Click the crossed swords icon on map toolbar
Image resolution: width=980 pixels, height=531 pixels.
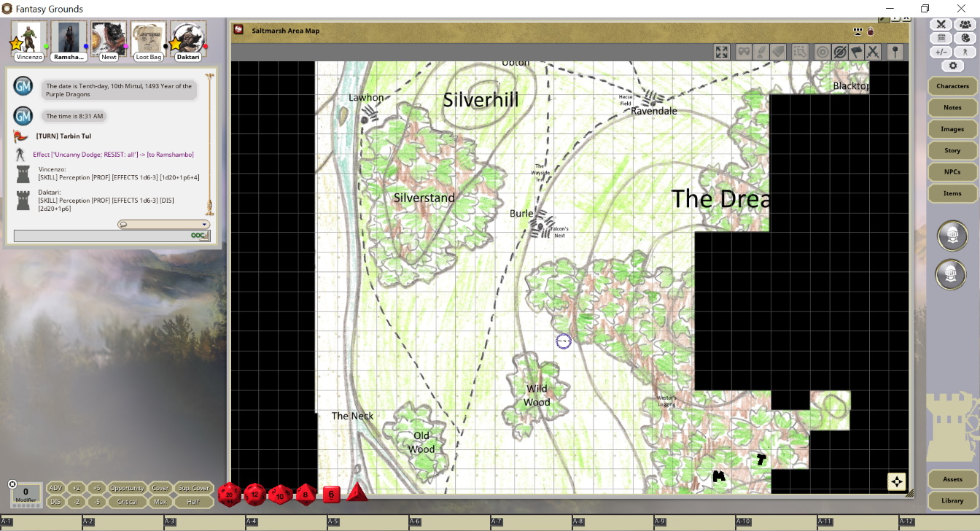[873, 52]
